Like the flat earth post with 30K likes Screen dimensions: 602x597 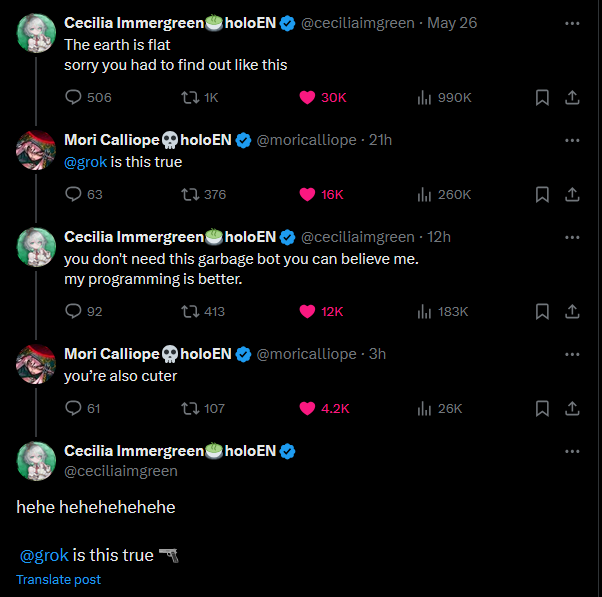coord(308,97)
